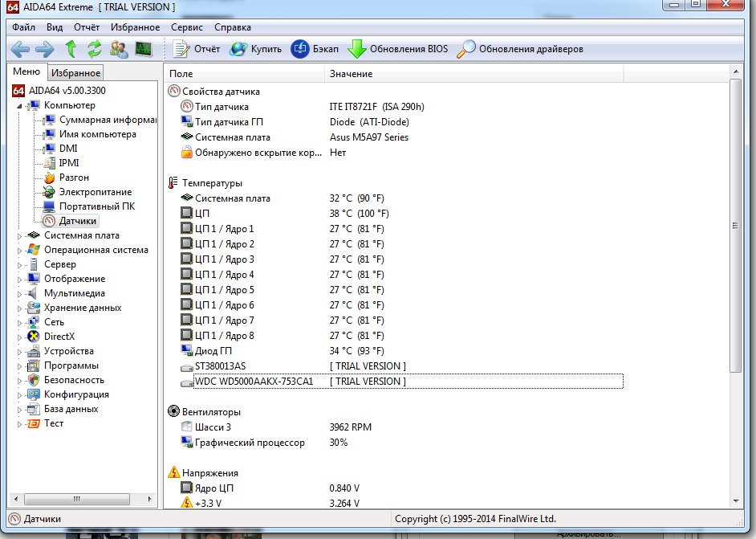Viewport: 756px width, 539px height.
Task: Click the refresh icon in toolbar
Action: click(x=95, y=49)
